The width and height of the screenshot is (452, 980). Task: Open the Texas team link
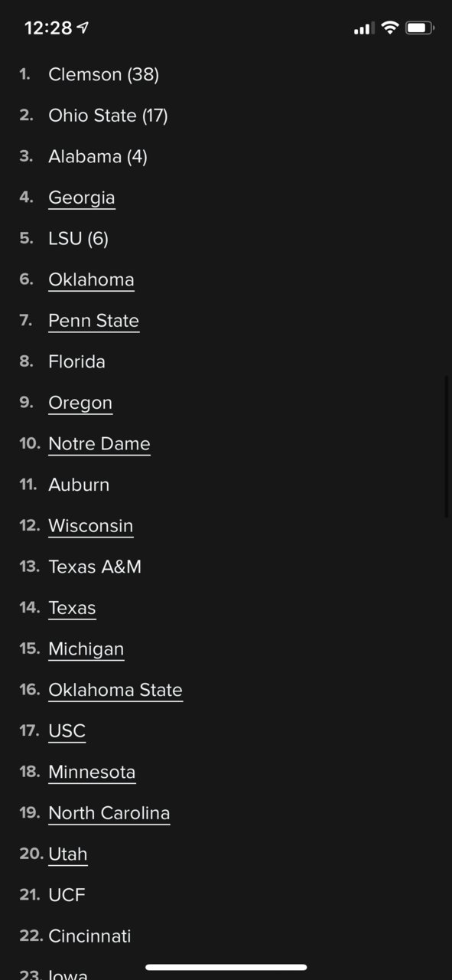72,608
